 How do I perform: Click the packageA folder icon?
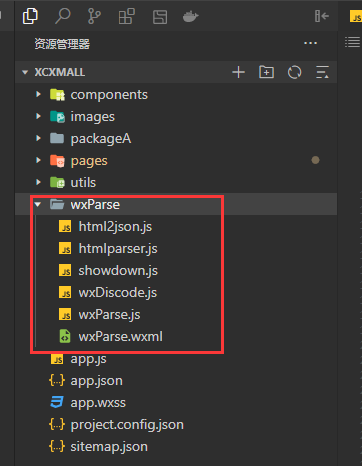(x=57, y=138)
